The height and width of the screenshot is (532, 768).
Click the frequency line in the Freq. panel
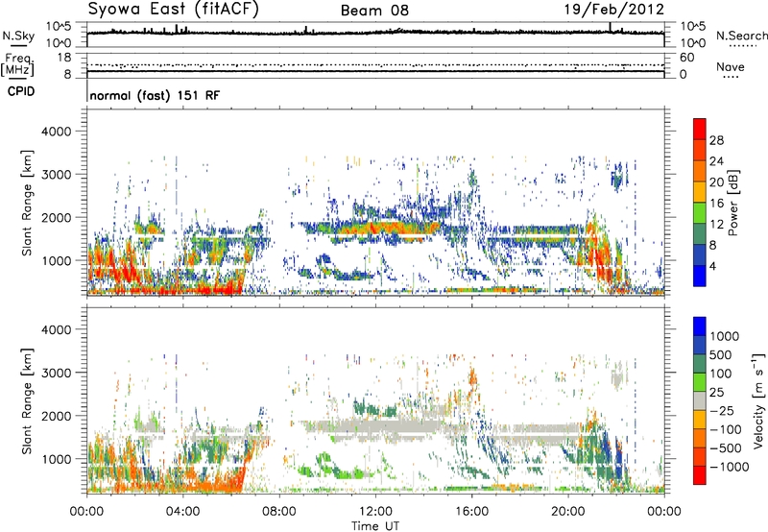pyautogui.click(x=375, y=71)
